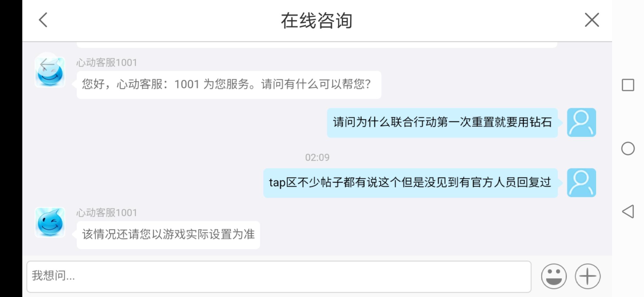Tap the first 心动客服1001 sender name

[x=107, y=63]
